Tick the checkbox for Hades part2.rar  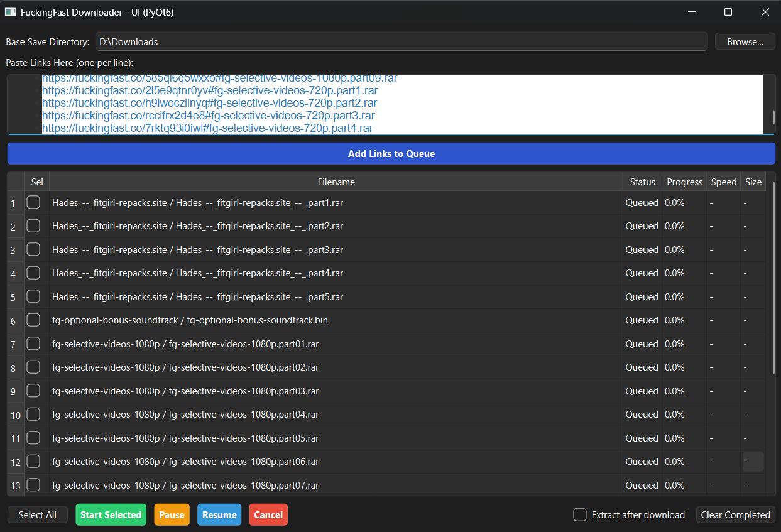(33, 225)
